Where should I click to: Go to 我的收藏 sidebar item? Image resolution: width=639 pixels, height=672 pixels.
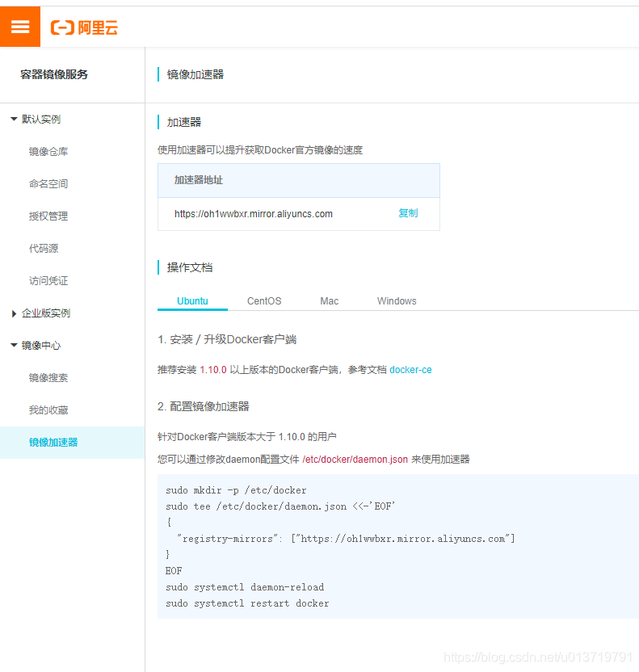[48, 410]
